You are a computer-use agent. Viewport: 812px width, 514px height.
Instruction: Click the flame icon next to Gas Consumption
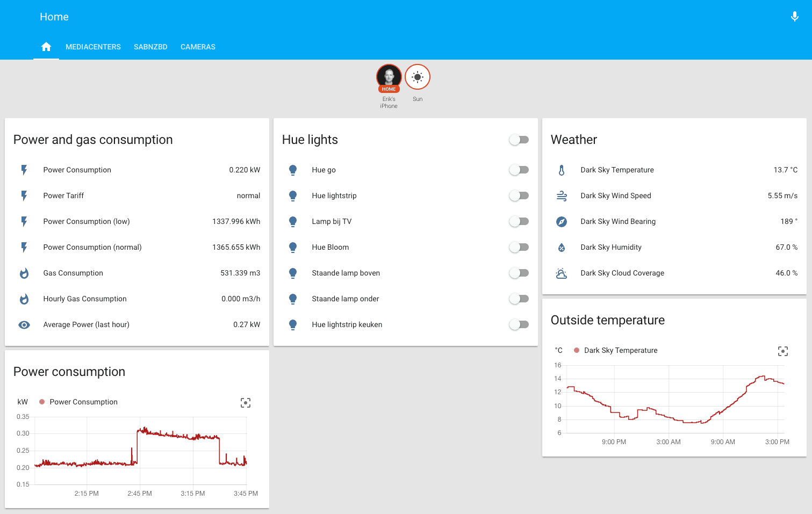(24, 273)
